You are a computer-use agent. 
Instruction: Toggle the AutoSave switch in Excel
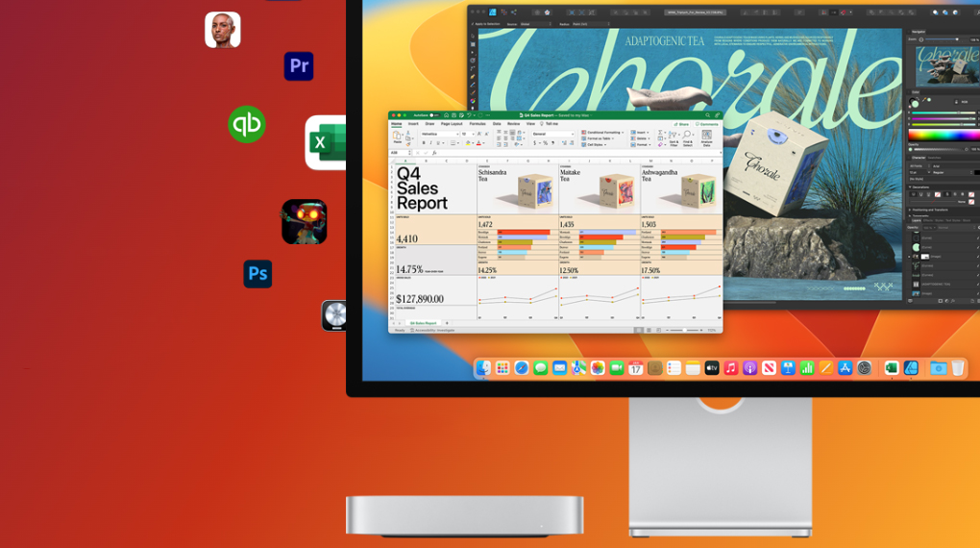point(433,115)
